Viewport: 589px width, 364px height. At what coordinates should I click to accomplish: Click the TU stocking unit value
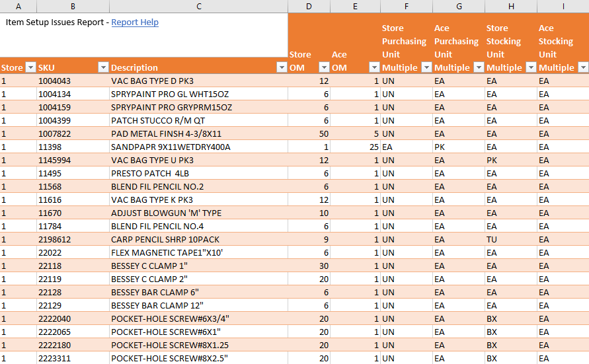(x=511, y=239)
